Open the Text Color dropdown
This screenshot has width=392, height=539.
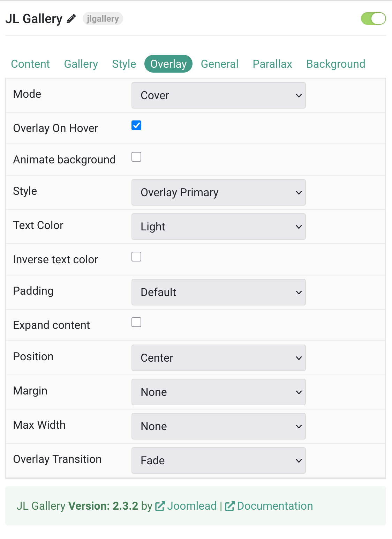(219, 227)
